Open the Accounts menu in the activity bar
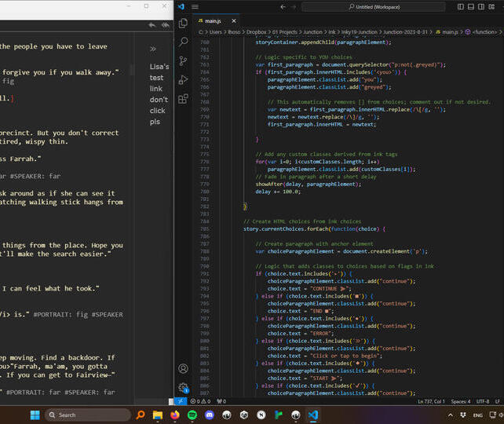 click(183, 368)
